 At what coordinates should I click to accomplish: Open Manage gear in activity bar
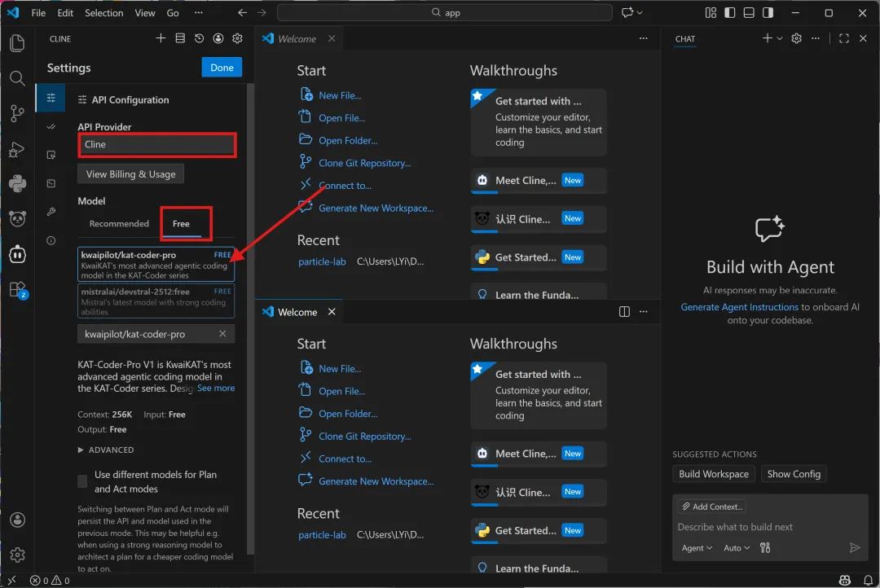(x=17, y=555)
